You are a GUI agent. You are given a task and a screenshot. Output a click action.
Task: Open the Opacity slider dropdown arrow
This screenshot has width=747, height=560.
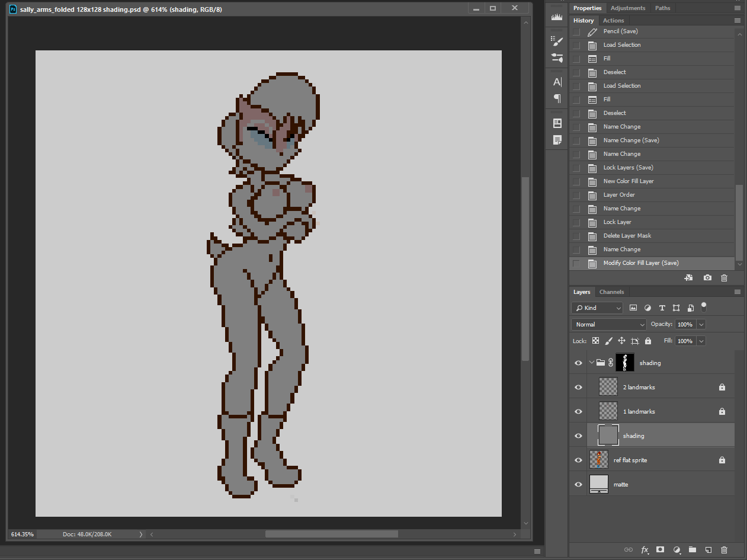click(701, 324)
